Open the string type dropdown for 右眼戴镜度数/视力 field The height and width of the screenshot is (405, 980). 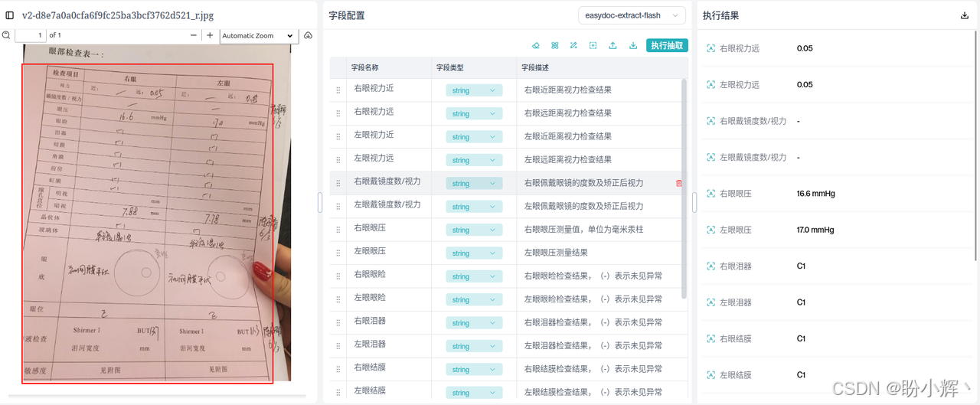tap(474, 184)
